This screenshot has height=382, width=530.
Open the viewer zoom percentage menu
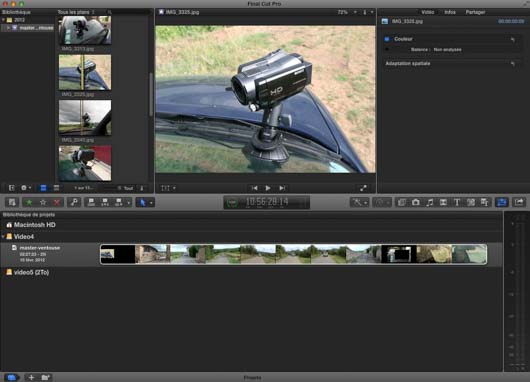(347, 12)
